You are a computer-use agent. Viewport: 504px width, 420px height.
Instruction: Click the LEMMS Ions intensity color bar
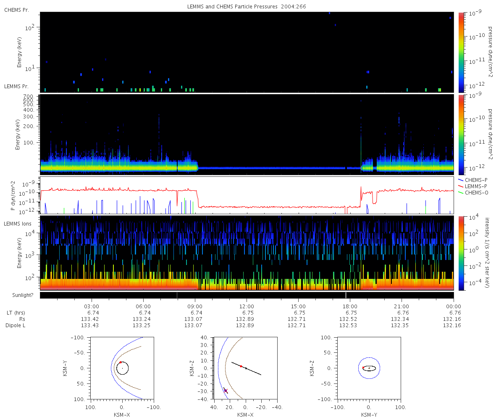click(461, 253)
